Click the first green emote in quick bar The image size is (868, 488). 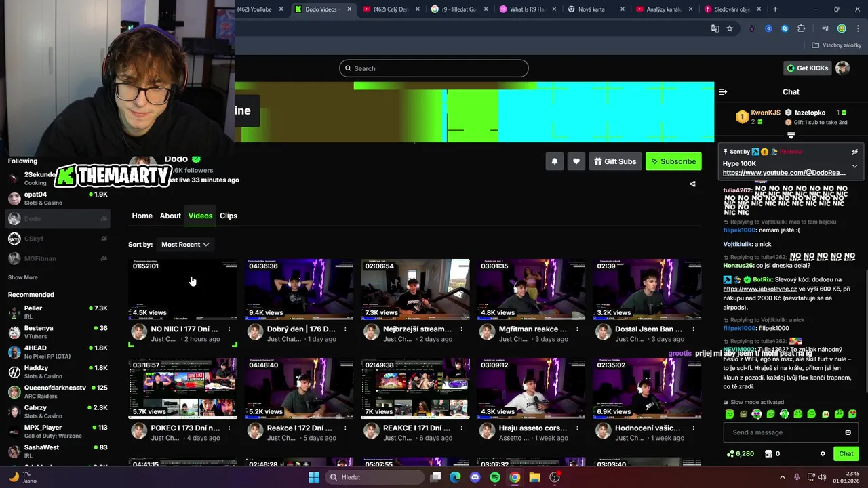(x=730, y=414)
